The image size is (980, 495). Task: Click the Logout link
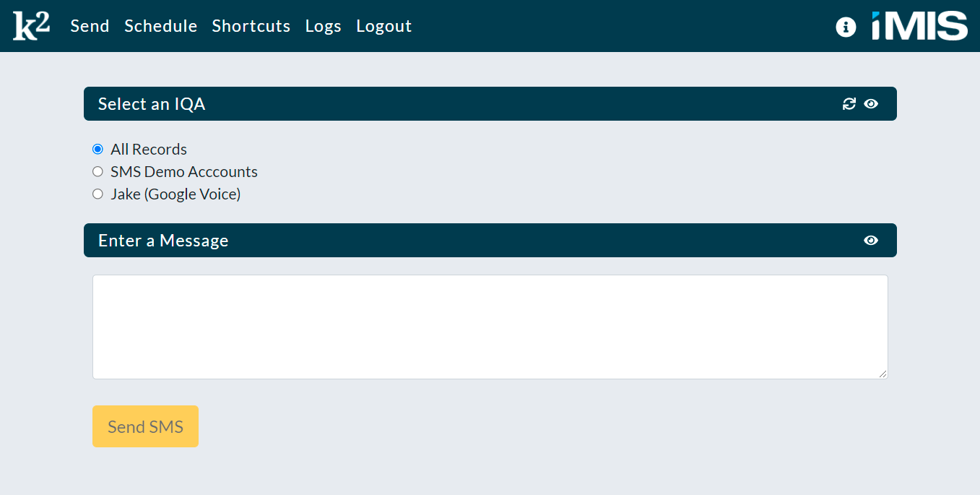(x=383, y=26)
